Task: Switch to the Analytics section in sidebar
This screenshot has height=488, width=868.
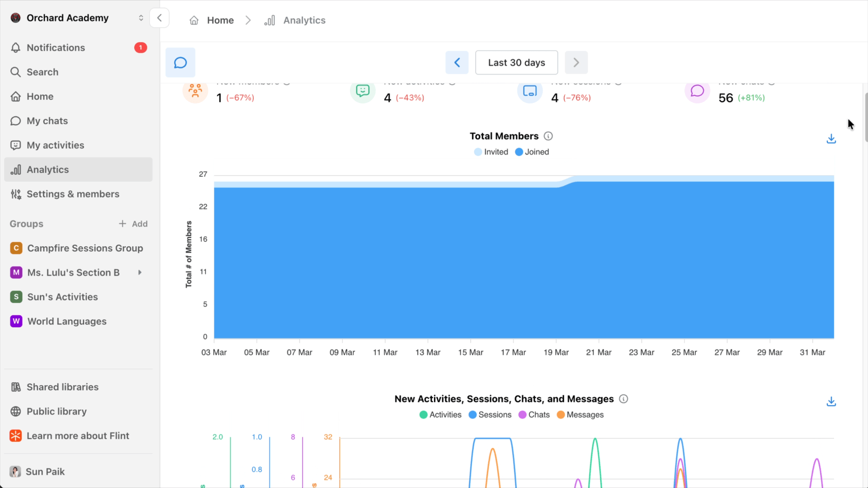Action: (48, 169)
